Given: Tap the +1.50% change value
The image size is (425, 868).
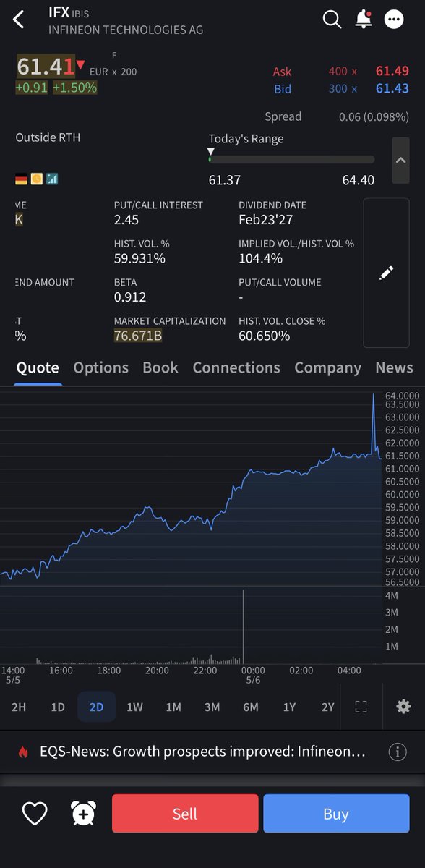Looking at the screenshot, I should tap(74, 88).
